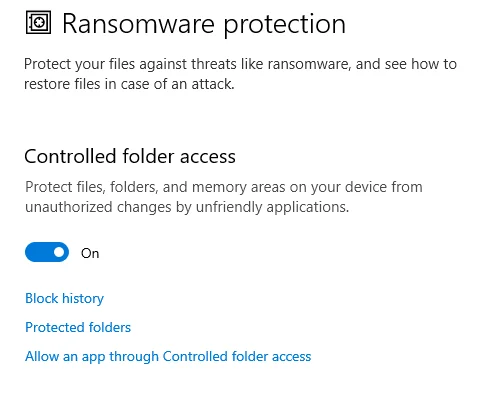This screenshot has height=403, width=482.
Task: Open the Protected folders link
Action: click(x=78, y=327)
